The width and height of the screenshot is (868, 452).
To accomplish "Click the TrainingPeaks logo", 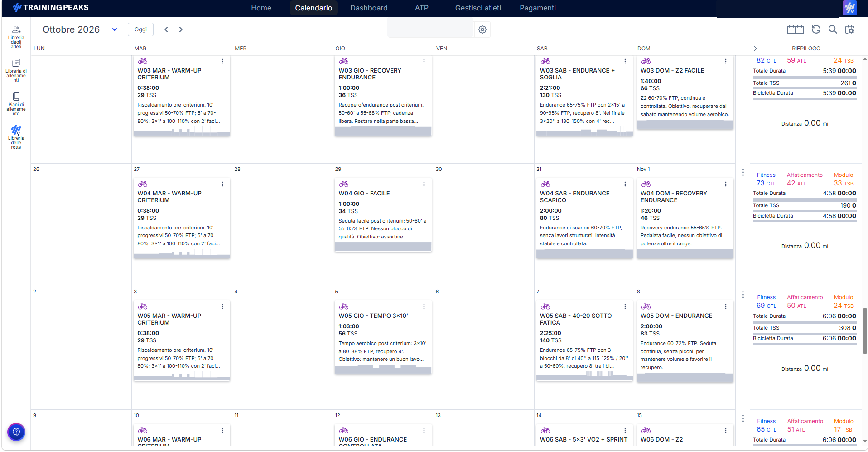I will tap(50, 8).
